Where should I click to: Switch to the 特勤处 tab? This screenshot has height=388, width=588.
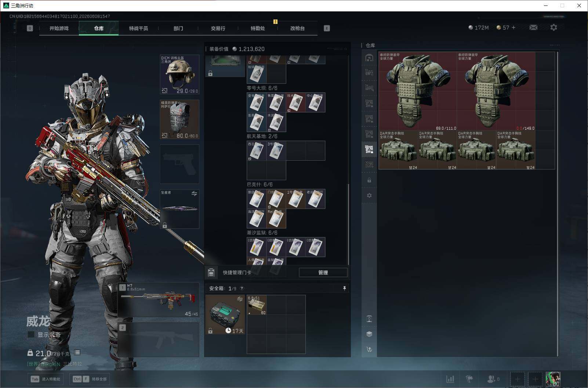click(x=258, y=28)
